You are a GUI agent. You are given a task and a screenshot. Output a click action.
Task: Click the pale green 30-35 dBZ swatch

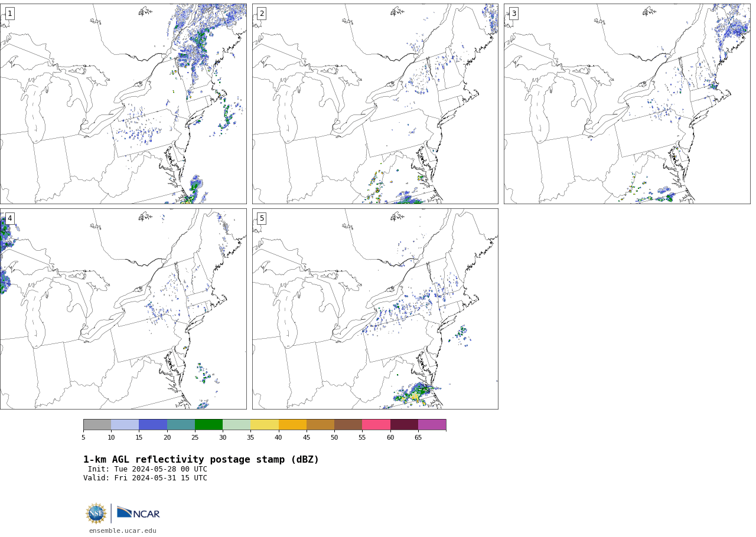tap(236, 425)
